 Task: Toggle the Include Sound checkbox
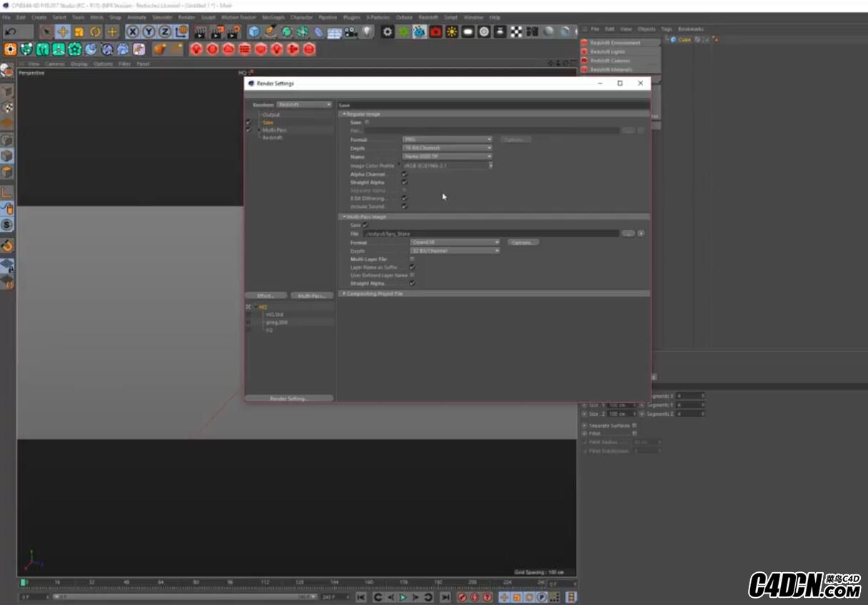click(x=405, y=206)
